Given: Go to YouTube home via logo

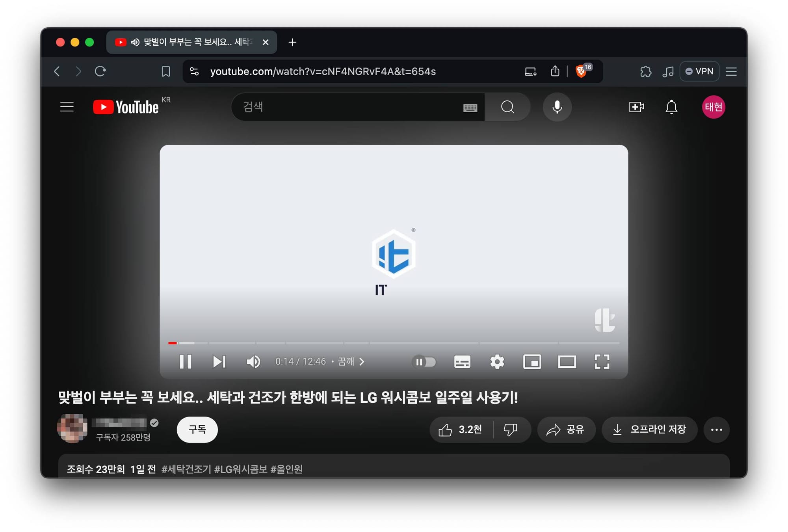Looking at the screenshot, I should (x=126, y=107).
